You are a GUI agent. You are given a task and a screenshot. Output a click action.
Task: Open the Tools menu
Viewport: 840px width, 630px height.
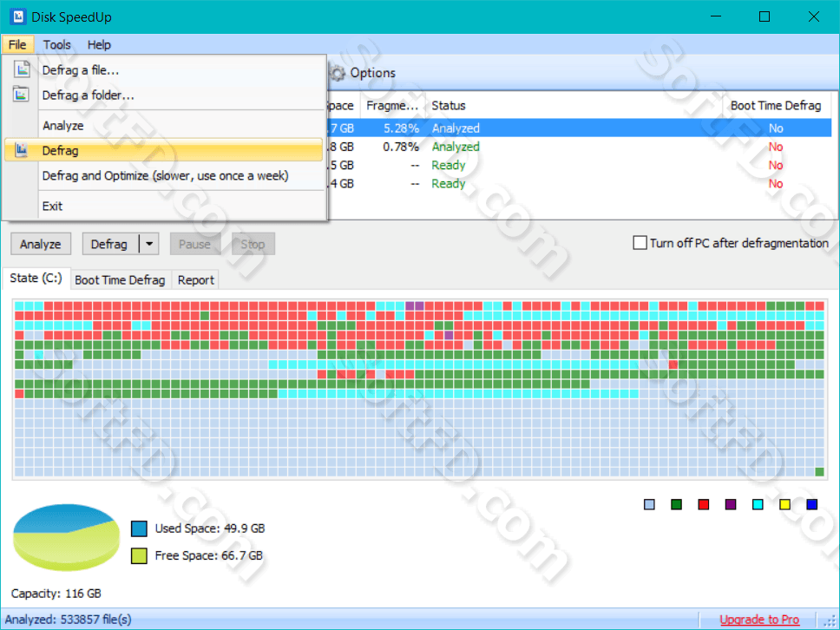[56, 44]
